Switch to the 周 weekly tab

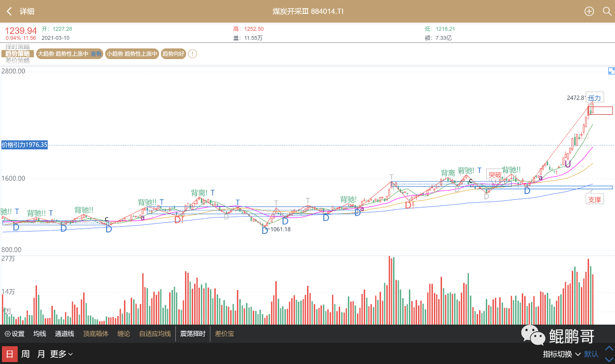[x=25, y=354]
